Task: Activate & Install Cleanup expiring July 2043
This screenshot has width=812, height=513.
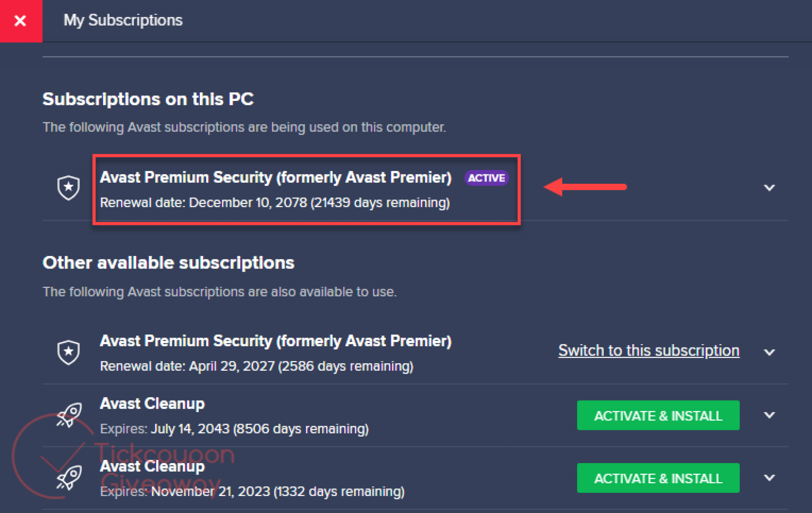Action: 658,416
